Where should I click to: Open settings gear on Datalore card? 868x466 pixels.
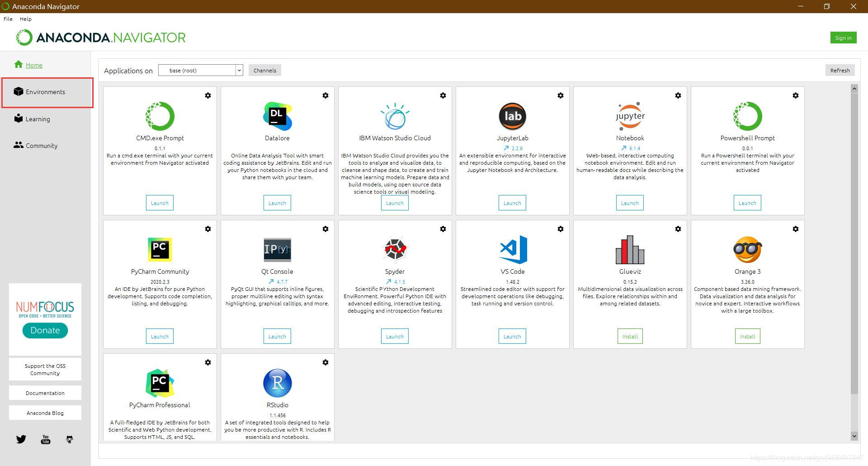[x=325, y=95]
